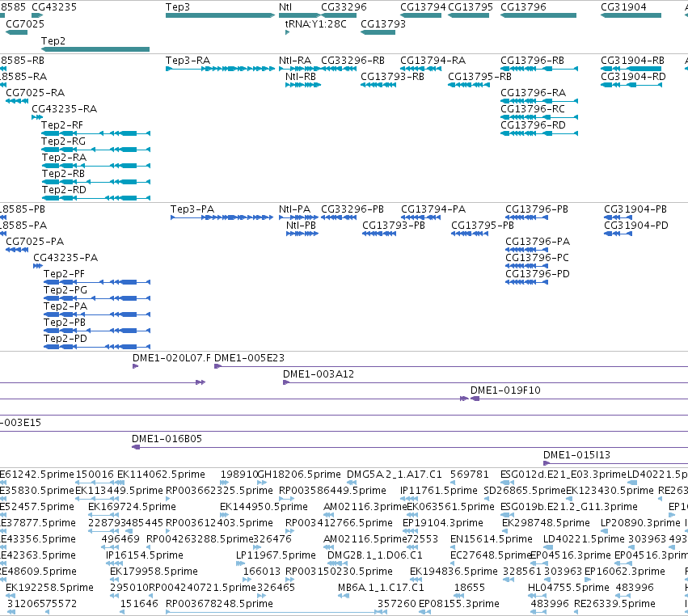This screenshot has height=616, width=688.
Task: Click transcript CG7025-RA
Action: coord(17,101)
